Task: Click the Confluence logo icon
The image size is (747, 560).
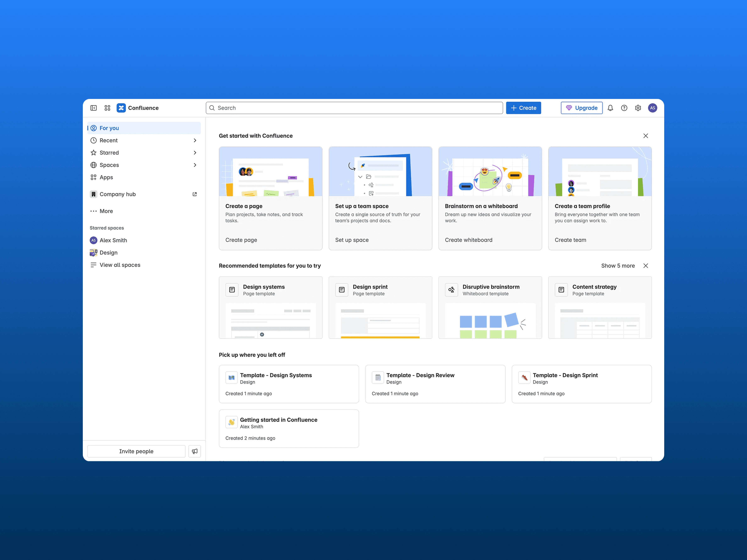Action: (121, 108)
